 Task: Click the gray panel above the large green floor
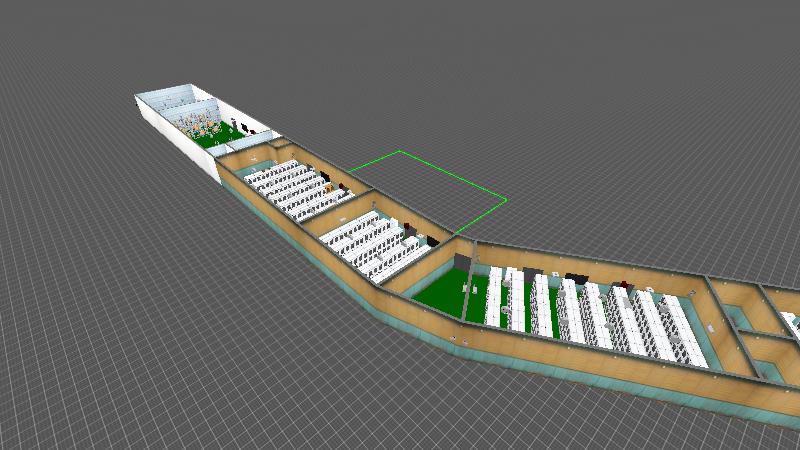(x=461, y=261)
